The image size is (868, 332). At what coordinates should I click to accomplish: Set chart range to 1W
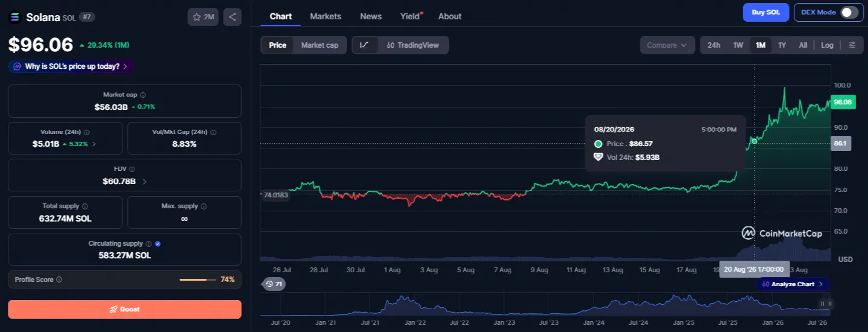pyautogui.click(x=738, y=45)
